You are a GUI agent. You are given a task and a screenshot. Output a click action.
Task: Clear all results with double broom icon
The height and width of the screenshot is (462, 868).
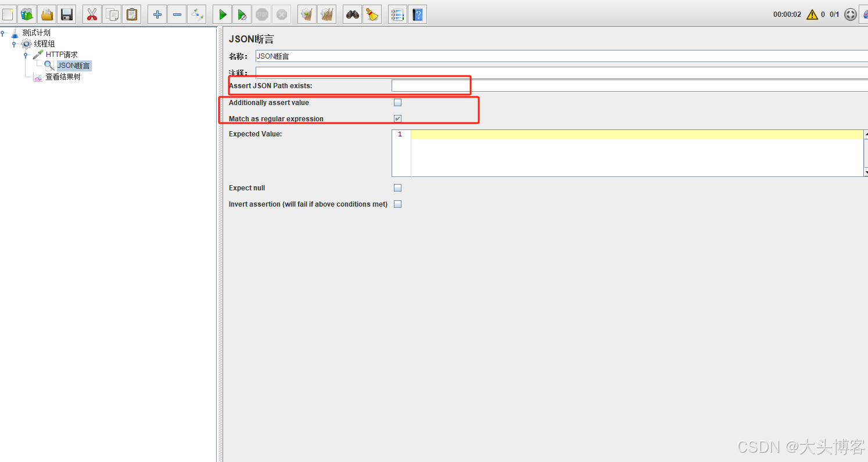pyautogui.click(x=327, y=14)
